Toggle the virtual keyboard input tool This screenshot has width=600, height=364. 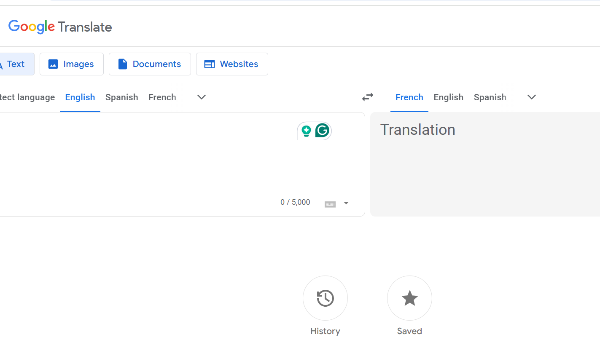click(330, 204)
